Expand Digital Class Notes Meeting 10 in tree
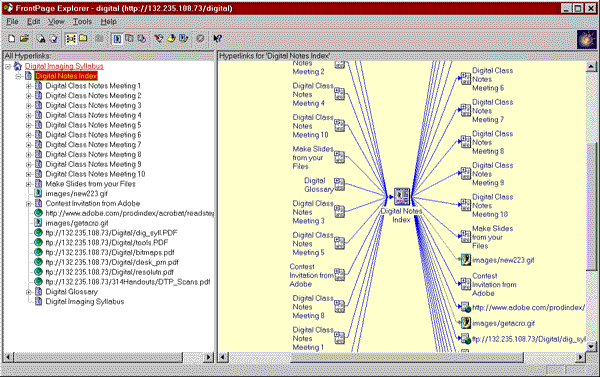The height and width of the screenshot is (377, 600). [28, 174]
